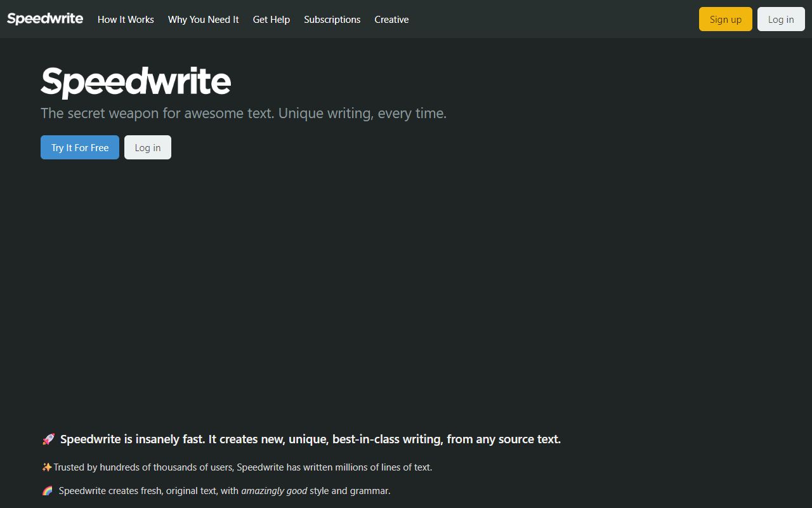812x508 pixels.
Task: Open the Why You Need It section
Action: coord(203,20)
